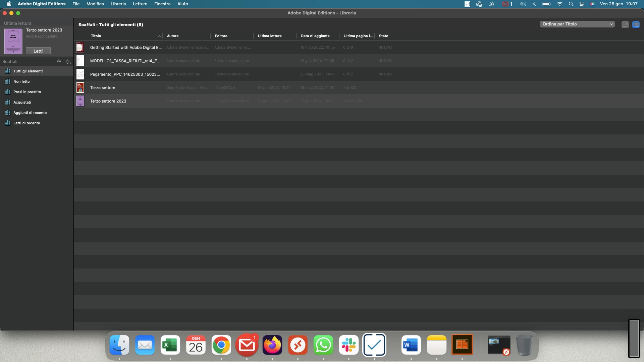Sort by Data di aggiunta column

click(x=315, y=36)
